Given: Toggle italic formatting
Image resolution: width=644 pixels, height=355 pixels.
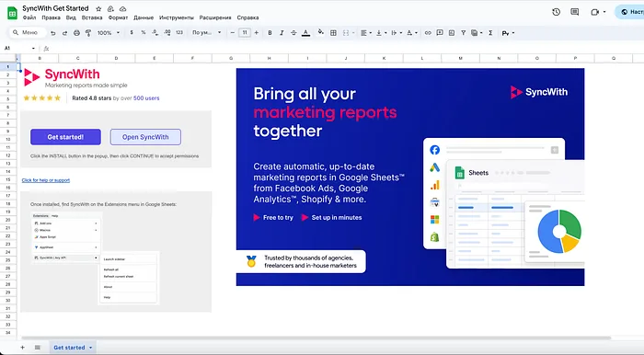Looking at the screenshot, I should coord(282,33).
